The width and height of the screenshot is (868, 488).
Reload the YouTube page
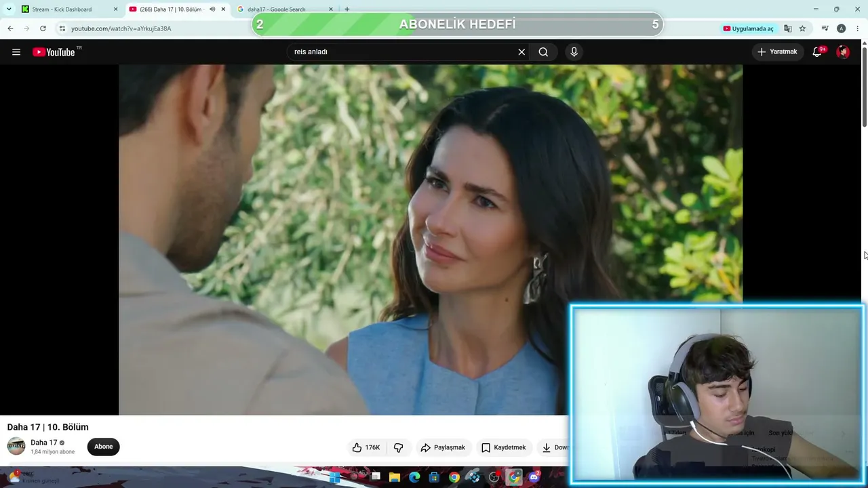click(x=43, y=28)
